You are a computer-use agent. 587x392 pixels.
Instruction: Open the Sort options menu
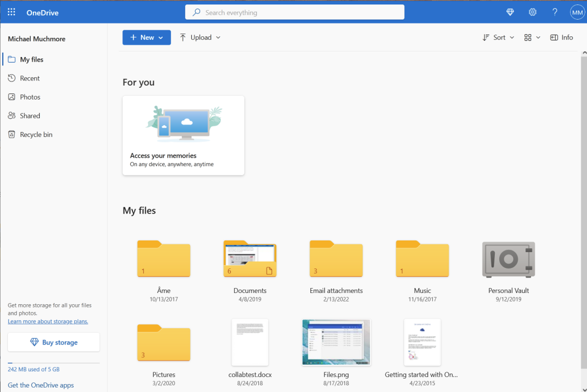coord(498,37)
